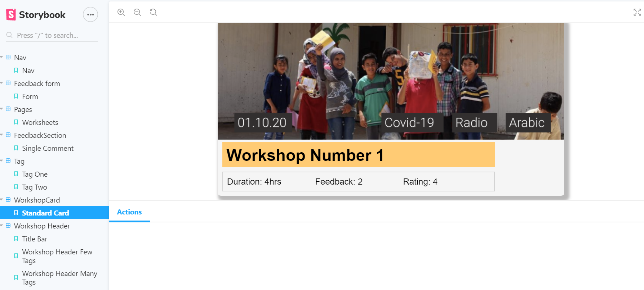Click the zoom in magnifier icon
Image resolution: width=644 pixels, height=290 pixels.
[121, 12]
